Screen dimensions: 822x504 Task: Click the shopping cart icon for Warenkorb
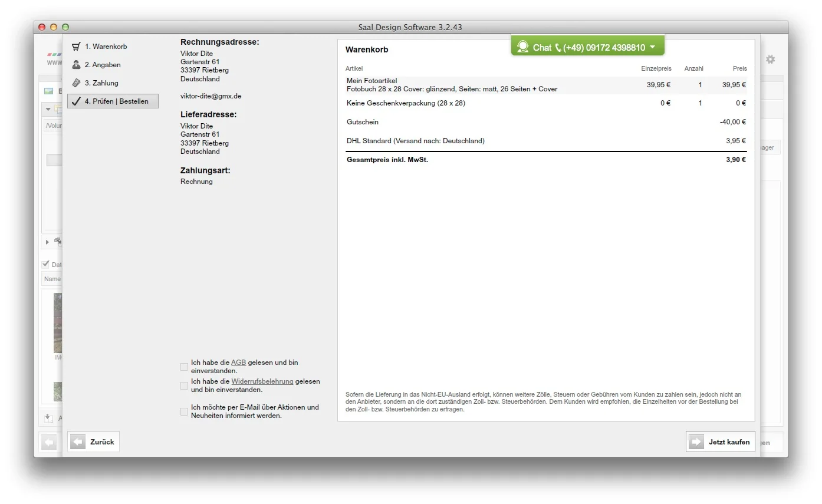(x=76, y=47)
